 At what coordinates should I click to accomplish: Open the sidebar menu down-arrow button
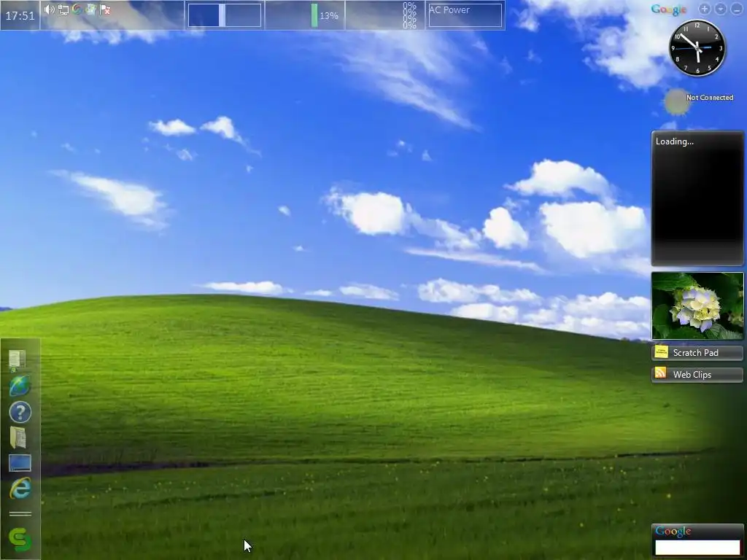(x=721, y=9)
